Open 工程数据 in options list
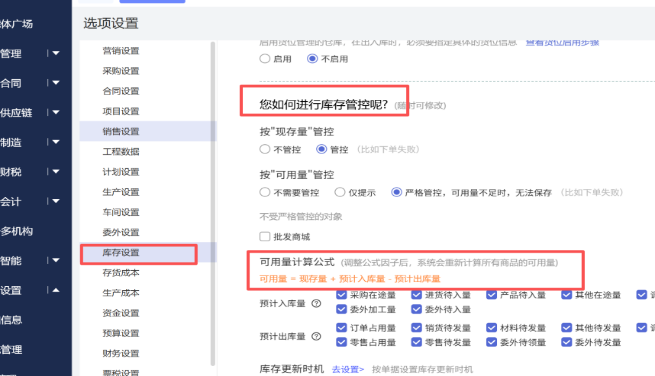Viewport: 655px width, 376px height. coord(121,151)
